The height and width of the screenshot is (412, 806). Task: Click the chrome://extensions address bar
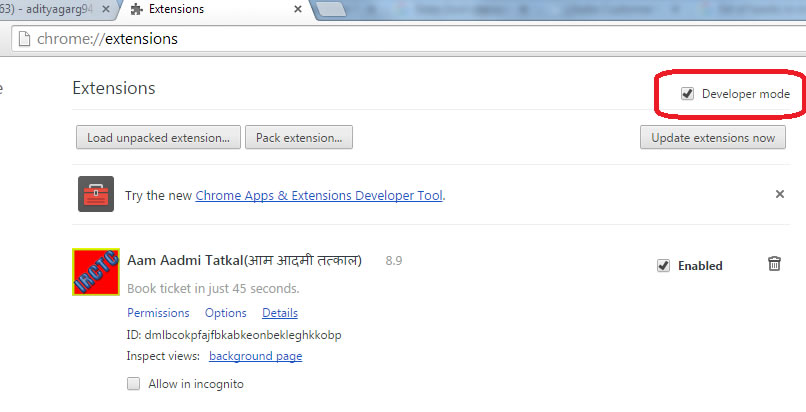[x=400, y=40]
